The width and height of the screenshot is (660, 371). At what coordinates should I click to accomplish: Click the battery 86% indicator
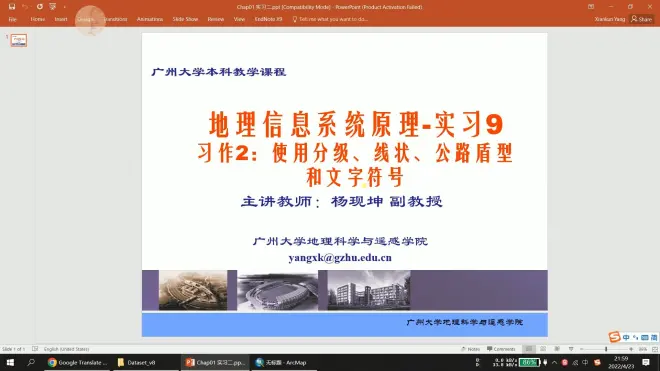[x=529, y=363]
